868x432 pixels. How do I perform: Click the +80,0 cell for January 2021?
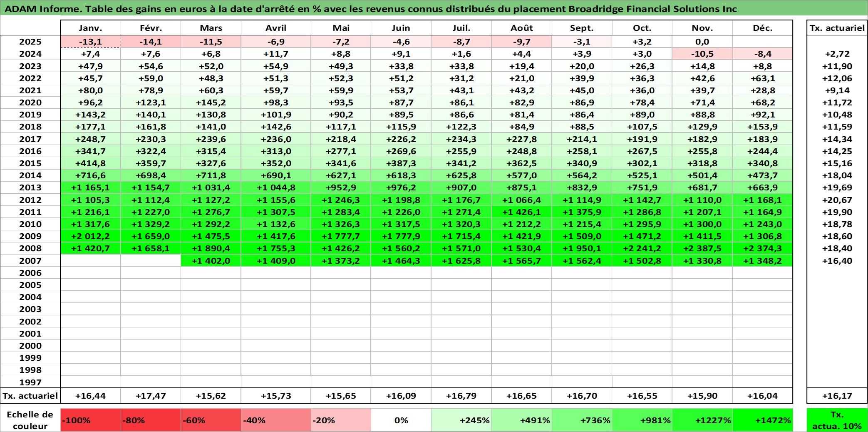point(91,90)
